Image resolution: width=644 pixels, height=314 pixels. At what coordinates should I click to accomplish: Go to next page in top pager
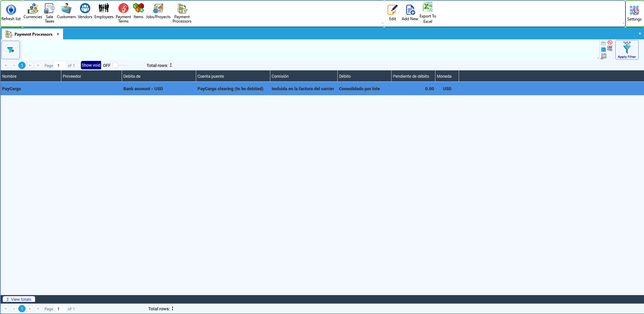[x=30, y=65]
